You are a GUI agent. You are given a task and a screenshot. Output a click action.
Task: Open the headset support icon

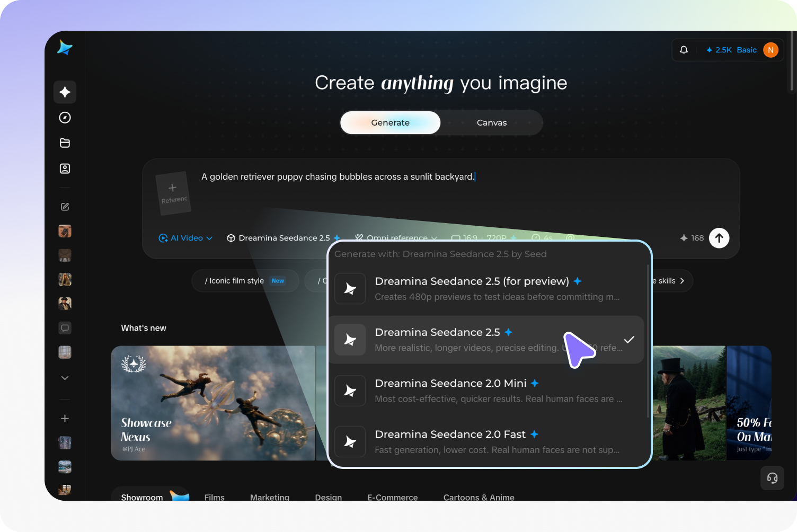(x=772, y=478)
